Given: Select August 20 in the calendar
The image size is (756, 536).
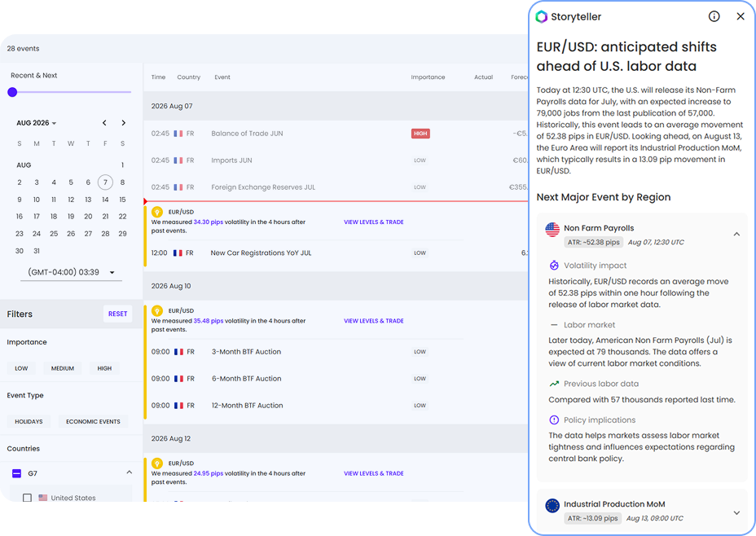Looking at the screenshot, I should (x=88, y=217).
